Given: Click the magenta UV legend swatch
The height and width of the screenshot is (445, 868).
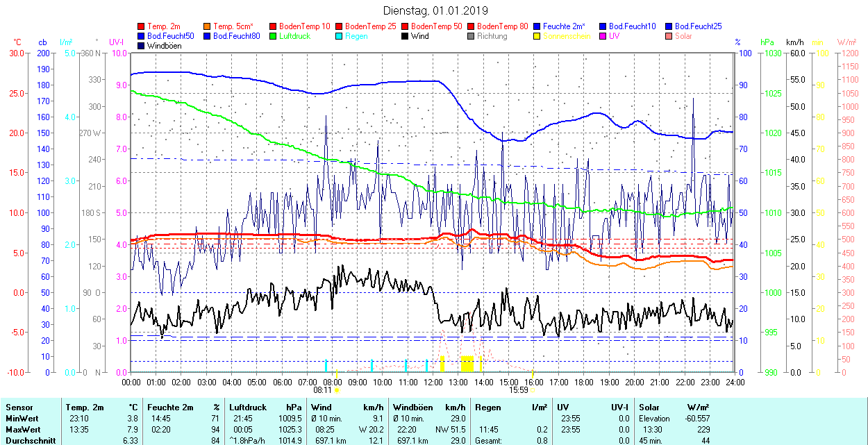Looking at the screenshot, I should coord(603,36).
